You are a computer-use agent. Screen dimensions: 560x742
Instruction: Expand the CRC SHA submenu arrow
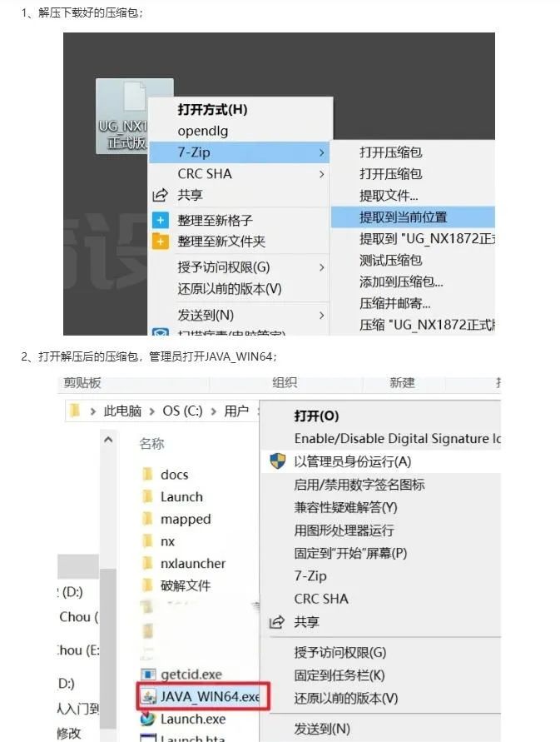(322, 174)
